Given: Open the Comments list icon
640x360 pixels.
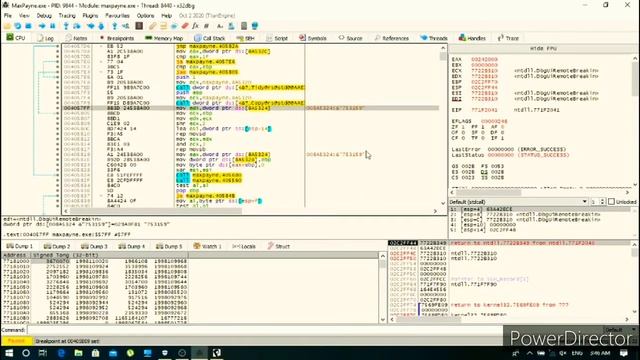Looking at the screenshot, I should point(163,26).
